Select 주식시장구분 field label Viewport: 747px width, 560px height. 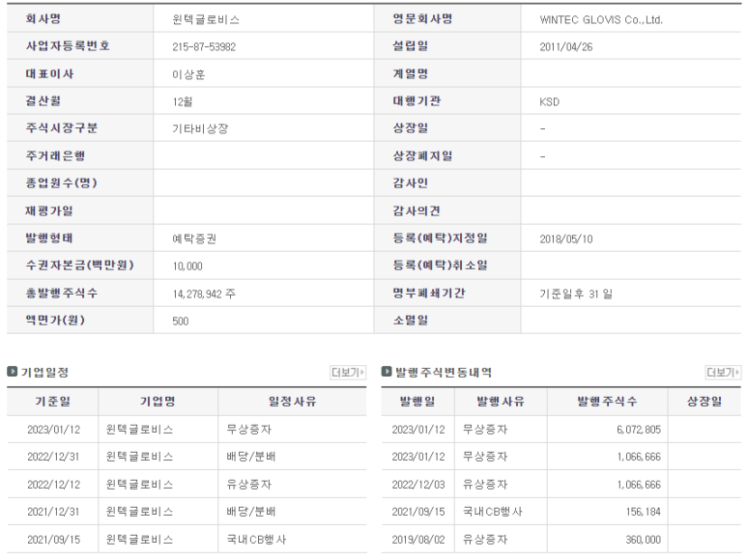click(x=62, y=127)
